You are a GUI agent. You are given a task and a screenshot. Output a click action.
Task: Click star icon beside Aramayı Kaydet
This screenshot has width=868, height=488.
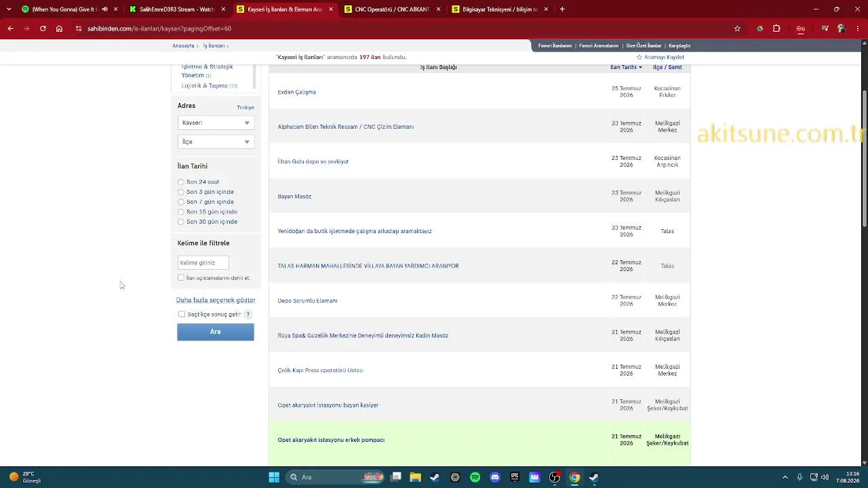point(639,57)
